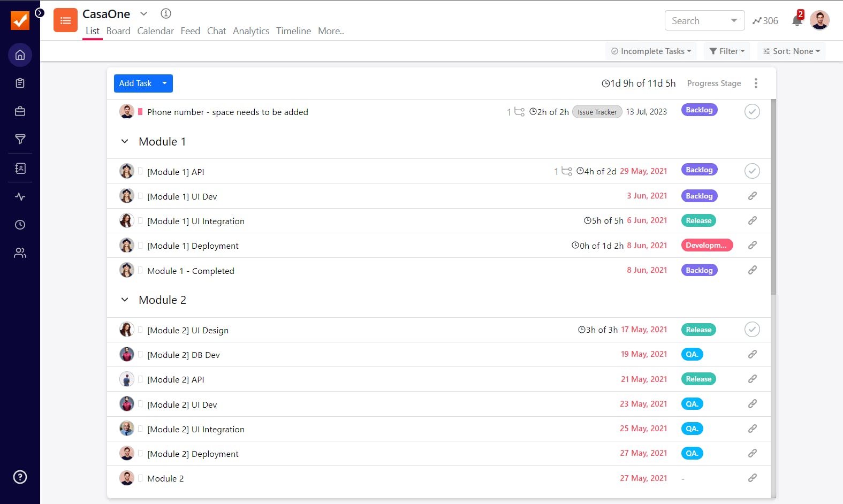The image size is (843, 504).
Task: Click the task list vertical scrollbar
Action: click(x=773, y=197)
